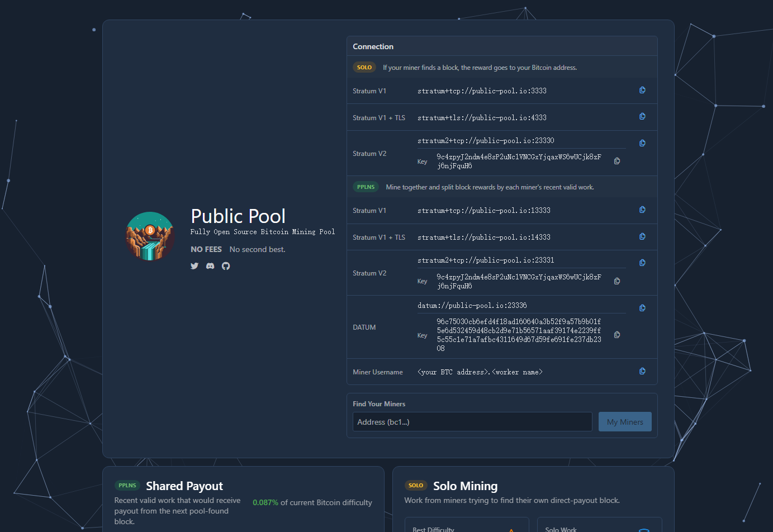Image resolution: width=773 pixels, height=532 pixels.
Task: Click the PPLNS mine together description text
Action: click(490, 187)
